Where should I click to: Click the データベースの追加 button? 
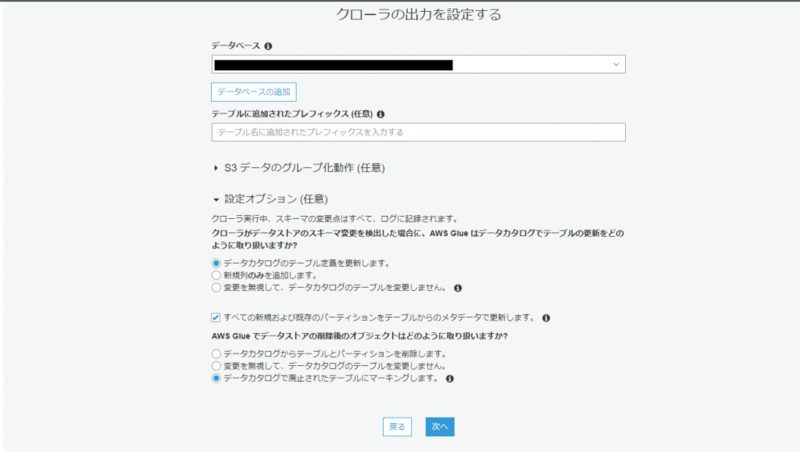(254, 92)
